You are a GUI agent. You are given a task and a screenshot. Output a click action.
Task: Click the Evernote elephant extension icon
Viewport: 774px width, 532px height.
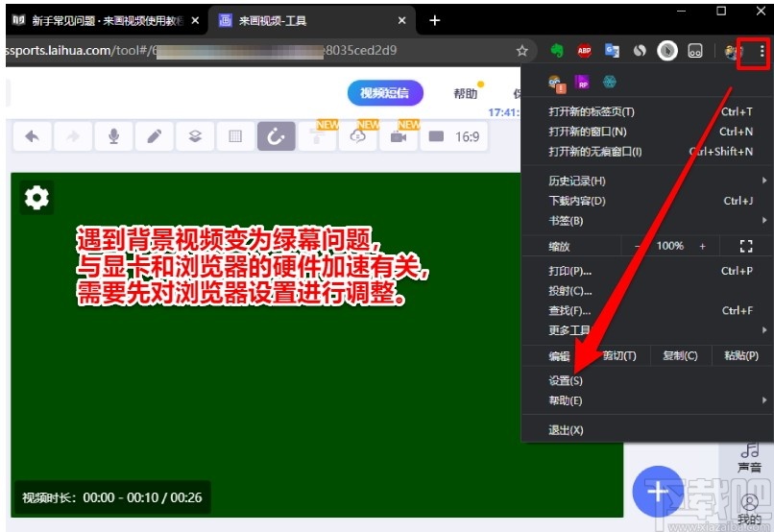click(557, 50)
